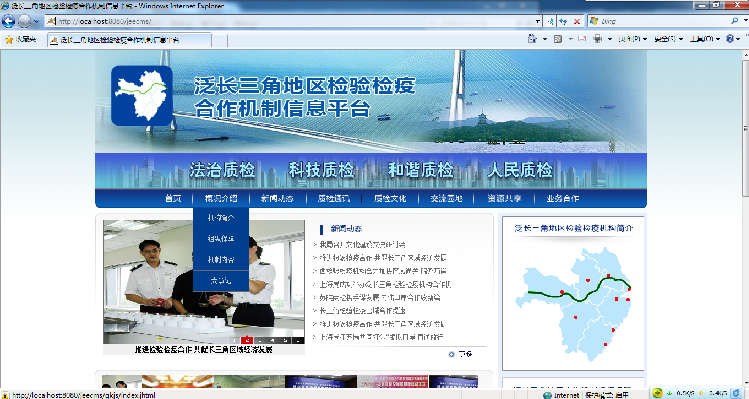Click inside the Bing search input field
This screenshot has height=399, width=749.
pos(664,21)
